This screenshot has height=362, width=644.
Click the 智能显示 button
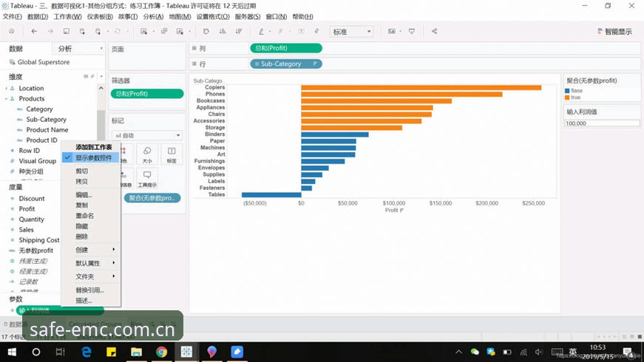(x=614, y=32)
